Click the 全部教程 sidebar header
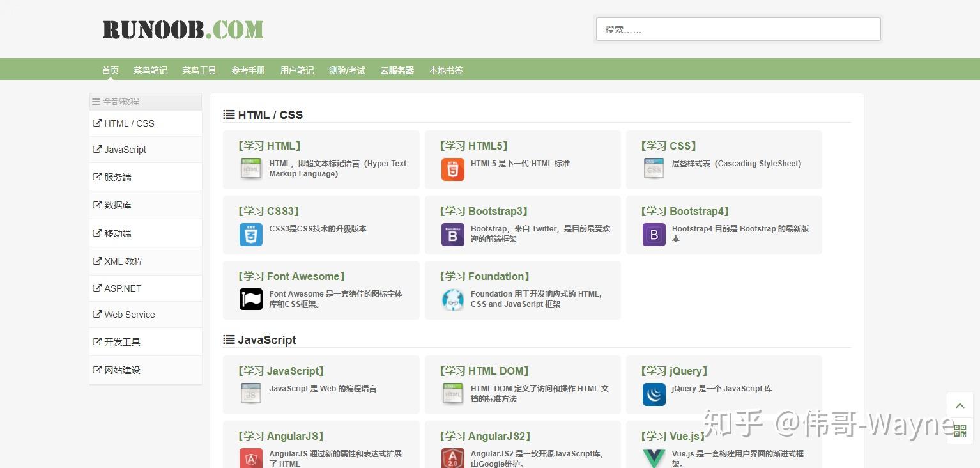The height and width of the screenshot is (468, 980). [146, 102]
